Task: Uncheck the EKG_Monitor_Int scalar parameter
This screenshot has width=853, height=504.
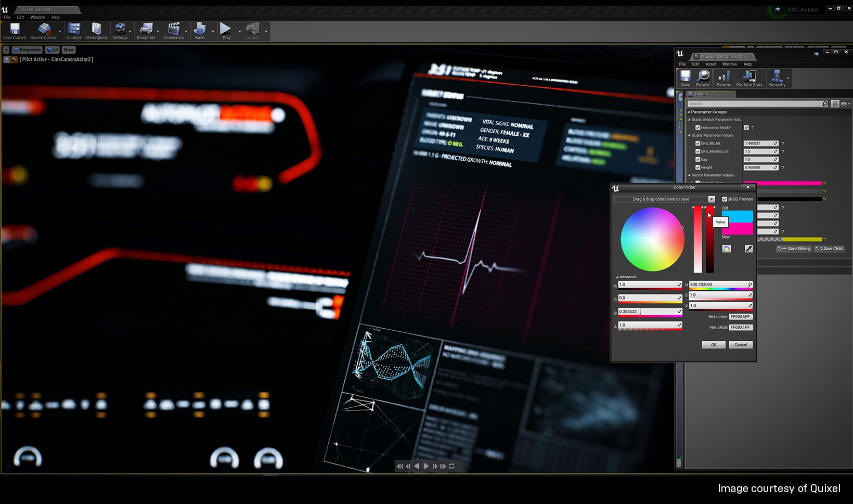Action: pos(699,151)
